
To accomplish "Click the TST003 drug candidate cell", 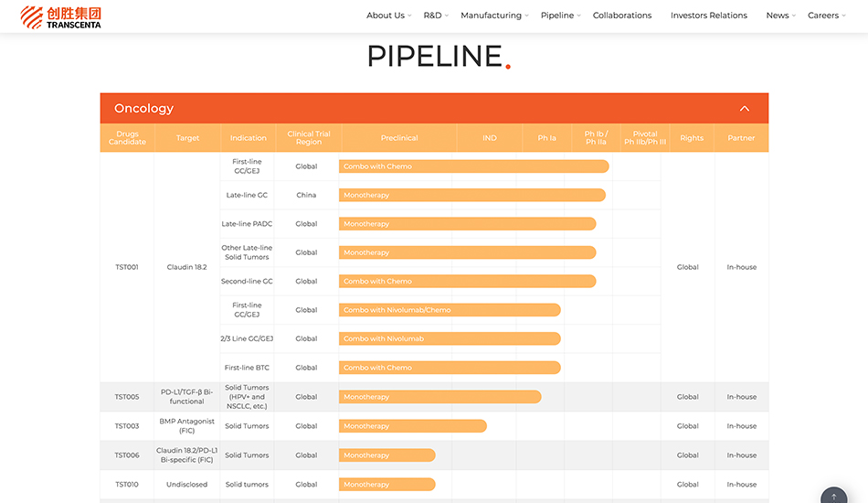I will point(127,426).
